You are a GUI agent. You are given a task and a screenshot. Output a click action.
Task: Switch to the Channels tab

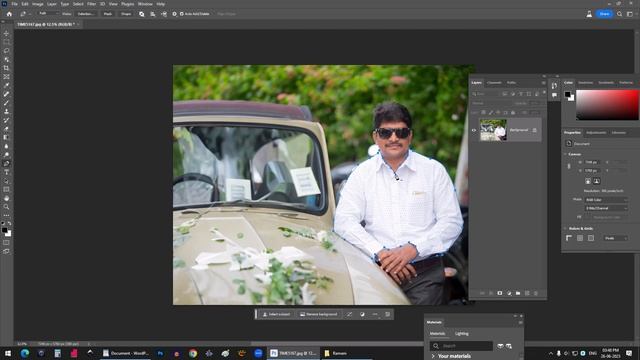coord(494,83)
